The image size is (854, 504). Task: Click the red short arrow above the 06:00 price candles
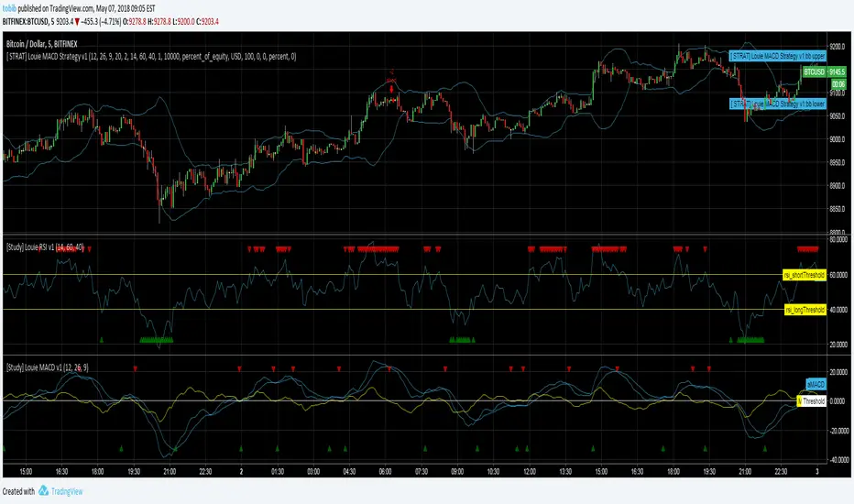(391, 88)
